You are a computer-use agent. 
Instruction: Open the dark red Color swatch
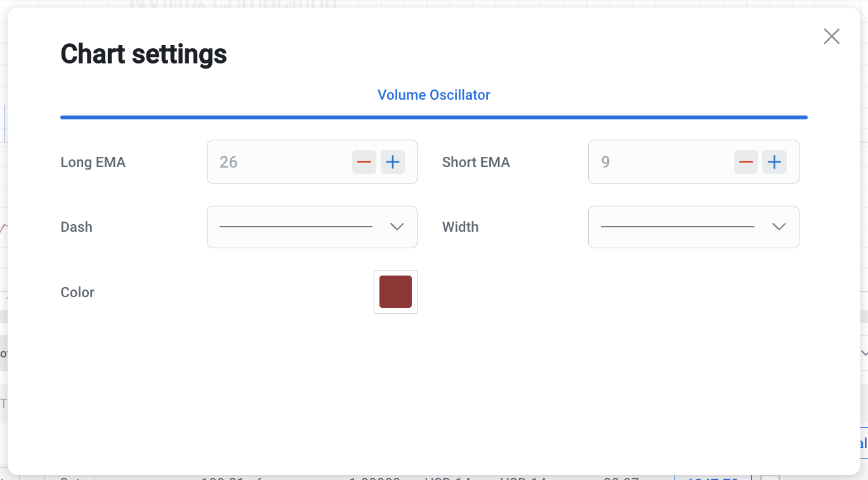(395, 292)
